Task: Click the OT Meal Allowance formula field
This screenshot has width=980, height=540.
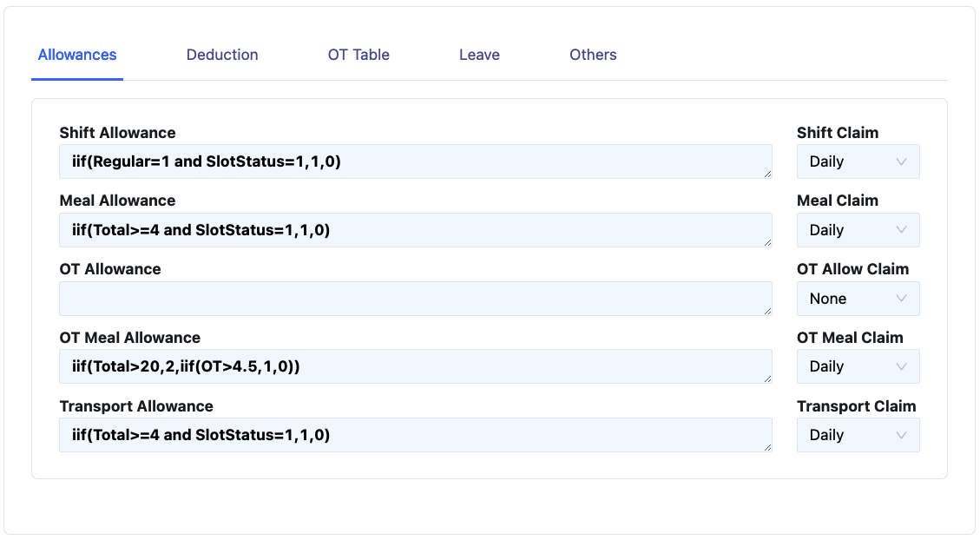Action: click(415, 366)
